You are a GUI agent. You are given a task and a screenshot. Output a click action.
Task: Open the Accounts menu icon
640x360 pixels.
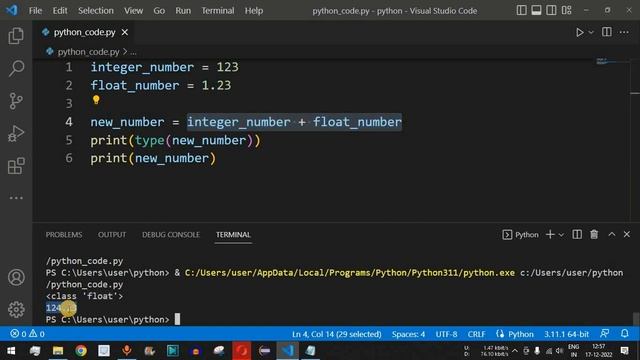pos(16,277)
